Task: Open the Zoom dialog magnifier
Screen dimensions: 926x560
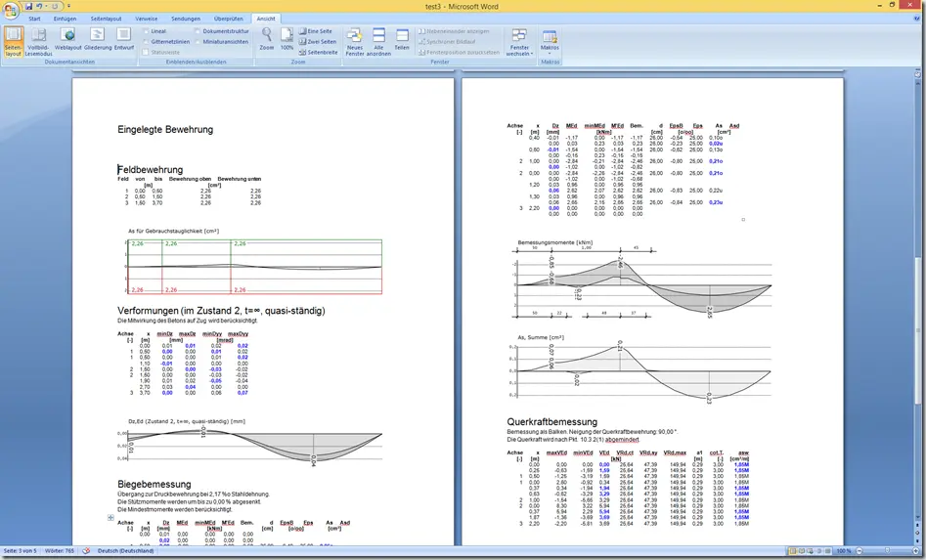Action: (x=267, y=39)
